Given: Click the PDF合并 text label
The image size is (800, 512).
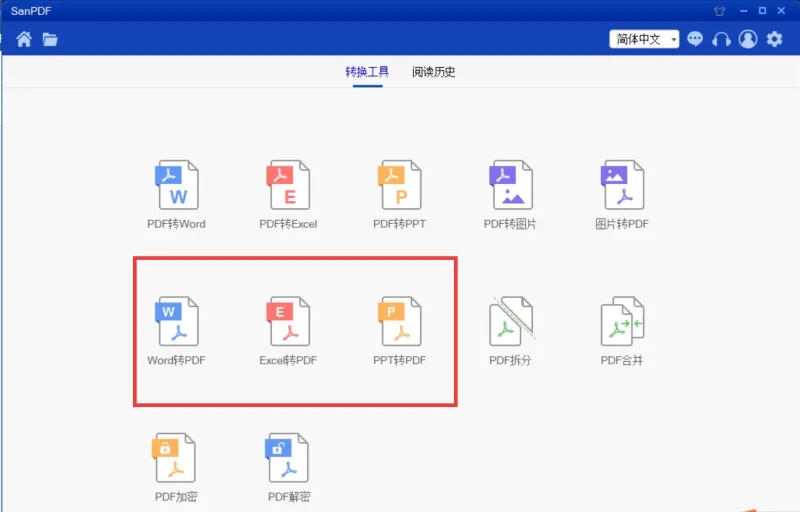Looking at the screenshot, I should coord(622,361).
